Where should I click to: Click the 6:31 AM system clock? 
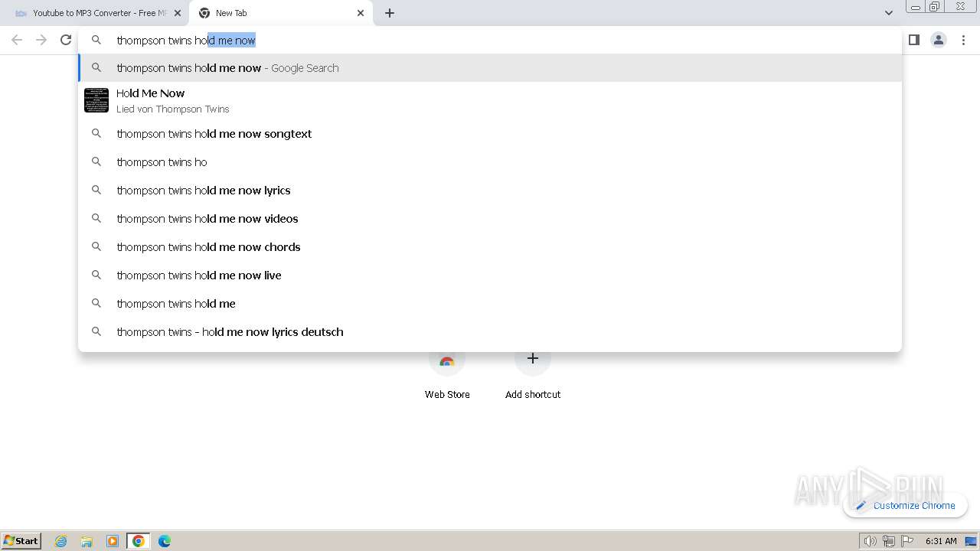pyautogui.click(x=941, y=541)
